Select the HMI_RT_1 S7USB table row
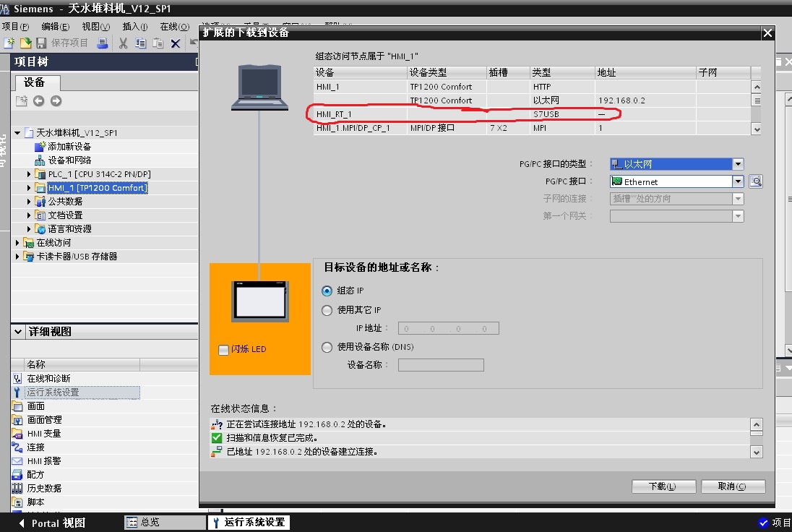The width and height of the screenshot is (792, 532). tap(532, 114)
